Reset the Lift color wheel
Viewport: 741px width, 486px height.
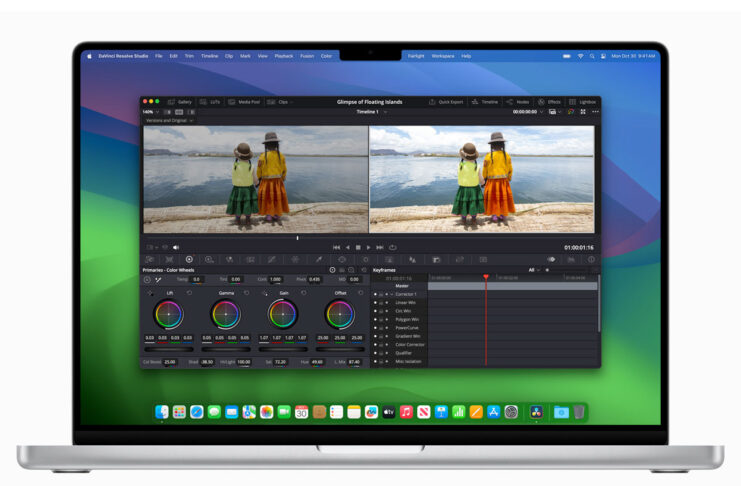pyautogui.click(x=189, y=293)
